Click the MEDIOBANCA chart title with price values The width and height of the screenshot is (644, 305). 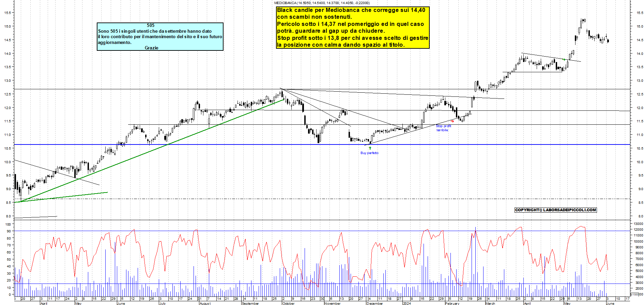(322, 3)
